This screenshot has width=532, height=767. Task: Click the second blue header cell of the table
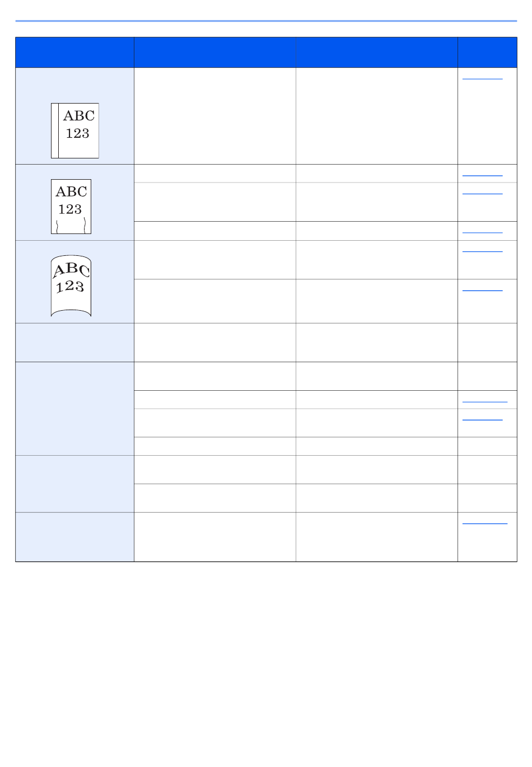click(x=215, y=53)
